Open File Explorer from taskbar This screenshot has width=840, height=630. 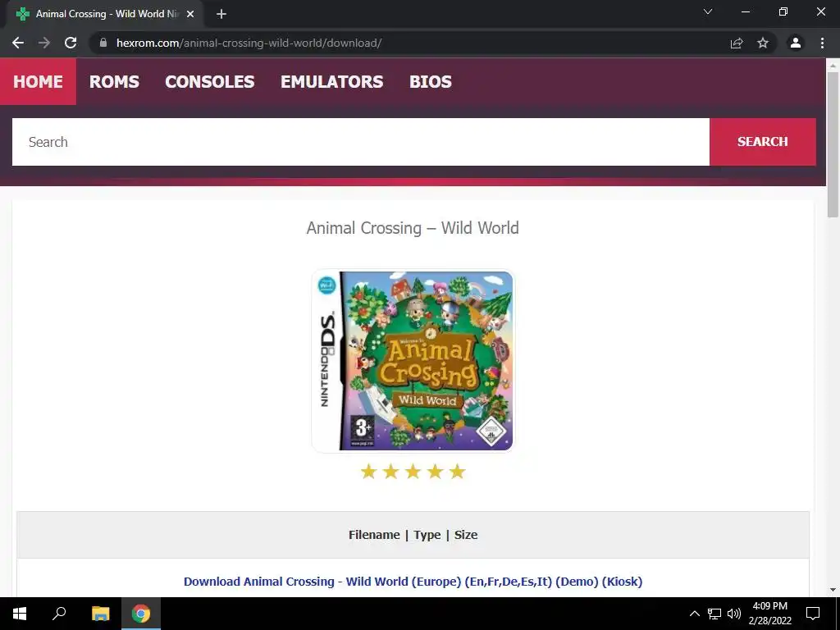[100, 614]
